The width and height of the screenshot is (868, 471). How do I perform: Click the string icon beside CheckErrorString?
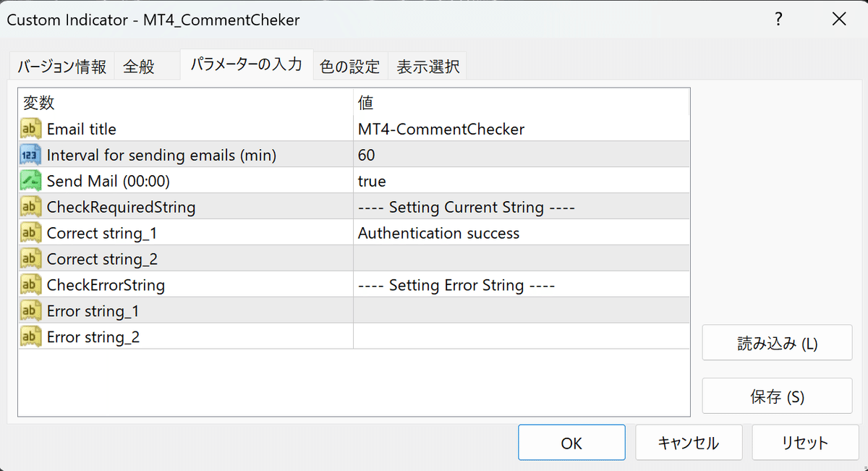tap(30, 285)
